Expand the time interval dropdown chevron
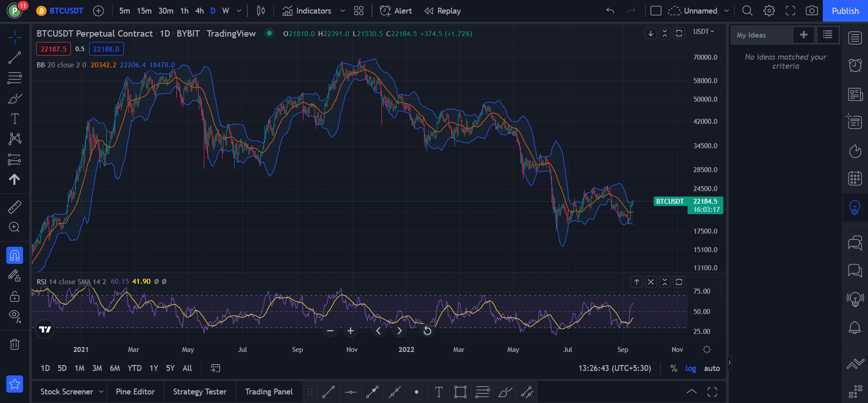868x403 pixels. pos(239,11)
